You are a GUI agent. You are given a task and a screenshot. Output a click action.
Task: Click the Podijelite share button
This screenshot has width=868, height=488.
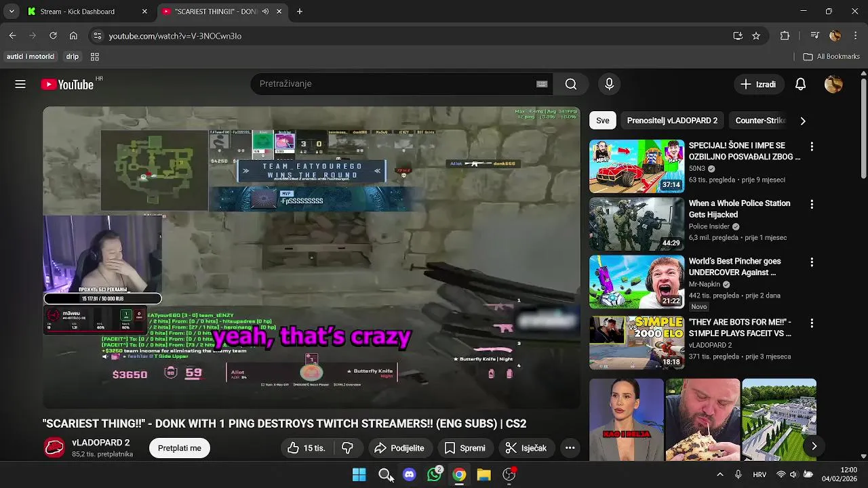(399, 448)
